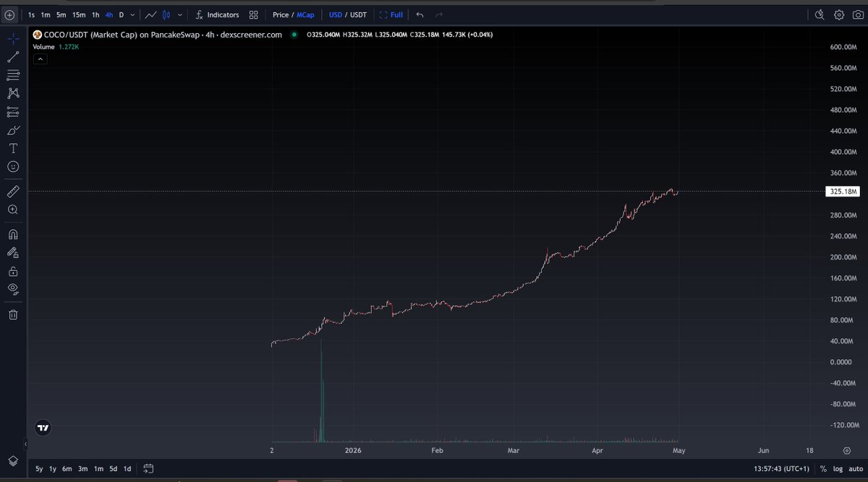Click the TradingView logo badge
868x482 pixels.
point(43,427)
